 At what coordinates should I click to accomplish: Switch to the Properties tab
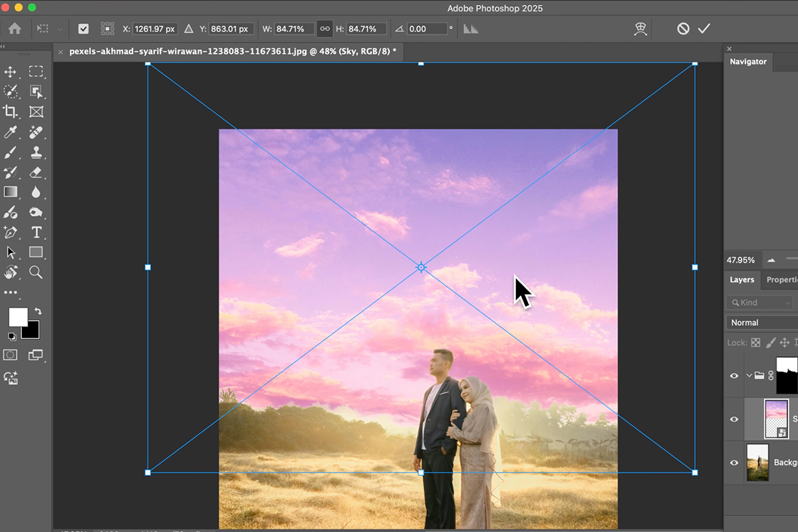(781, 280)
